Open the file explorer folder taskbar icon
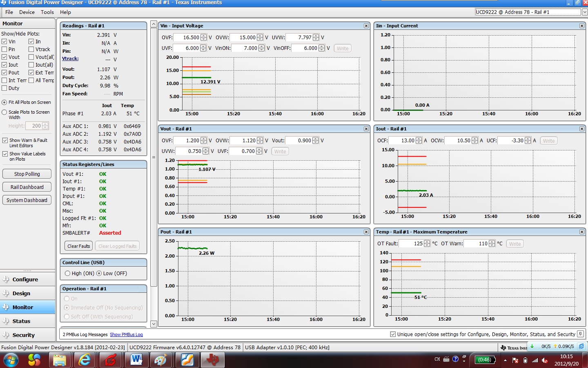The height and width of the screenshot is (368, 588). click(x=60, y=360)
